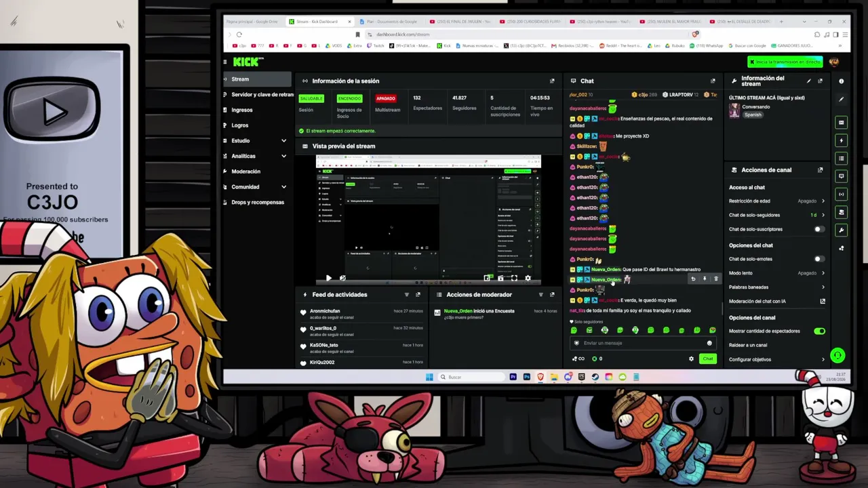This screenshot has width=868, height=488.
Task: Reply to the highlighted Nueva_Orden message
Action: click(693, 279)
